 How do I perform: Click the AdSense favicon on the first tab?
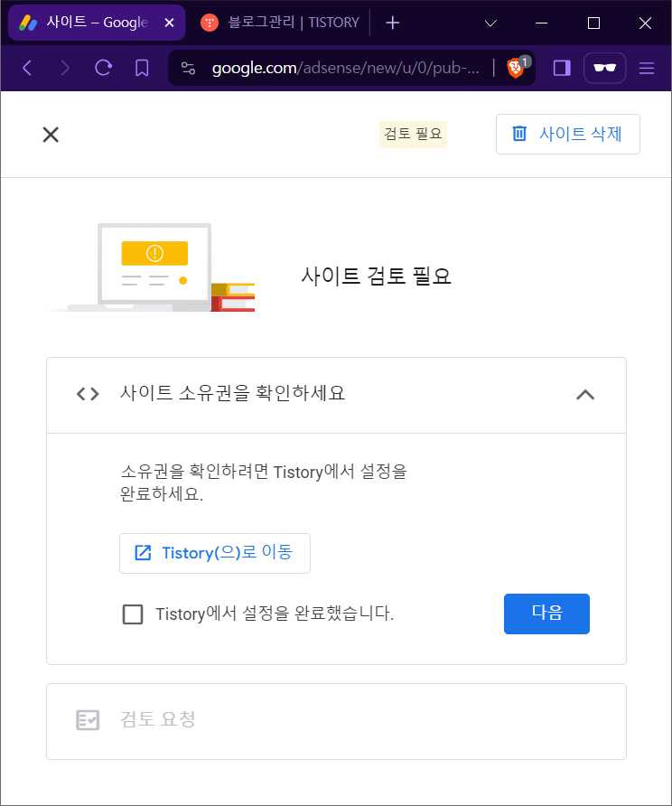click(28, 23)
